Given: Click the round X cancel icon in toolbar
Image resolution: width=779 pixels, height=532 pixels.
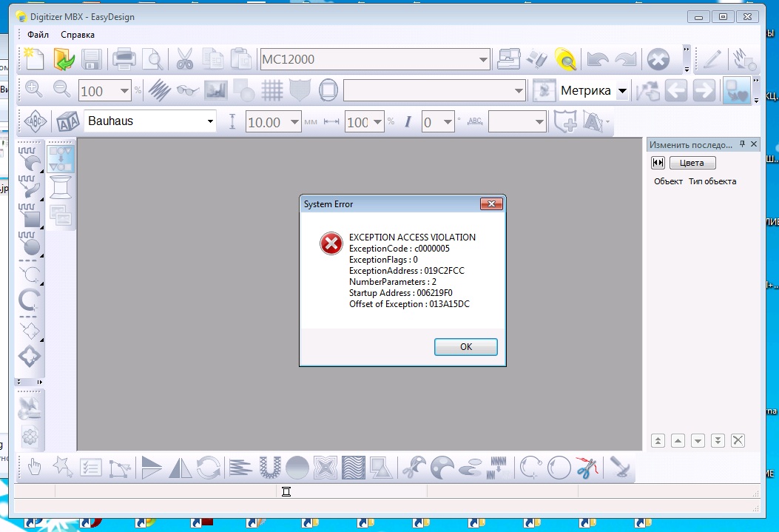Looking at the screenshot, I should [658, 60].
